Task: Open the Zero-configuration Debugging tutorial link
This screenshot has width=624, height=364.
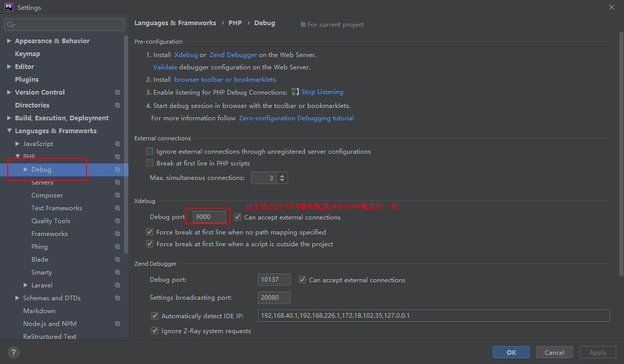Action: 296,118
